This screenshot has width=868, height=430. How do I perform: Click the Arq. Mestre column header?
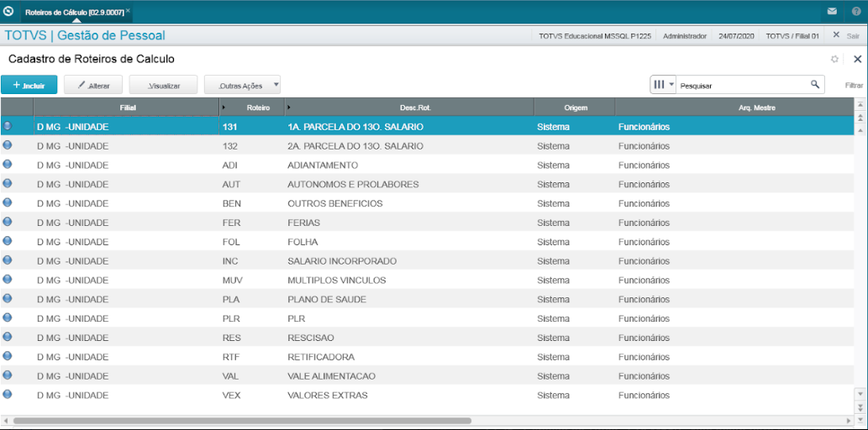[x=734, y=107]
